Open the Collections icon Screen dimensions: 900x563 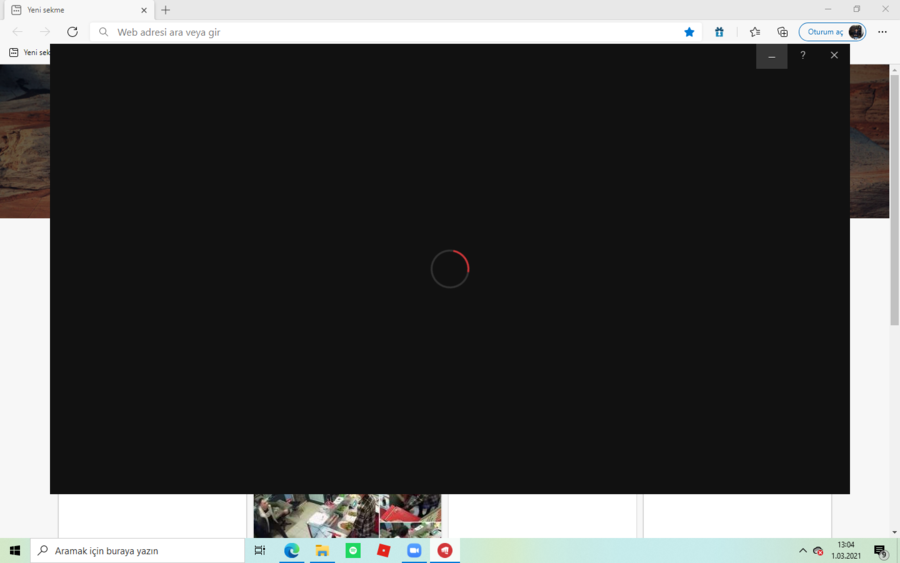tap(782, 32)
